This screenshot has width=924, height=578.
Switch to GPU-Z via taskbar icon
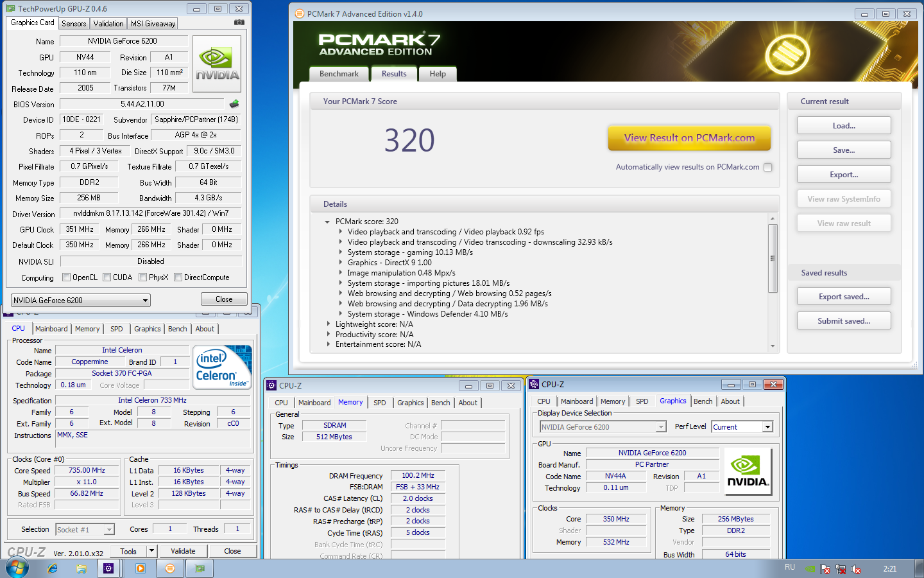coord(200,568)
